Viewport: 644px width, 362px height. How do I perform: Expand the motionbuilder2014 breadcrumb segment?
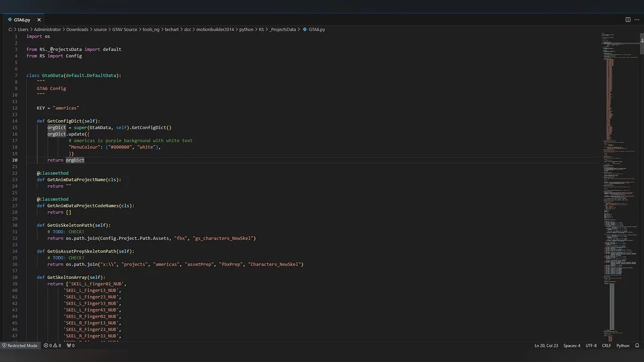point(216,29)
